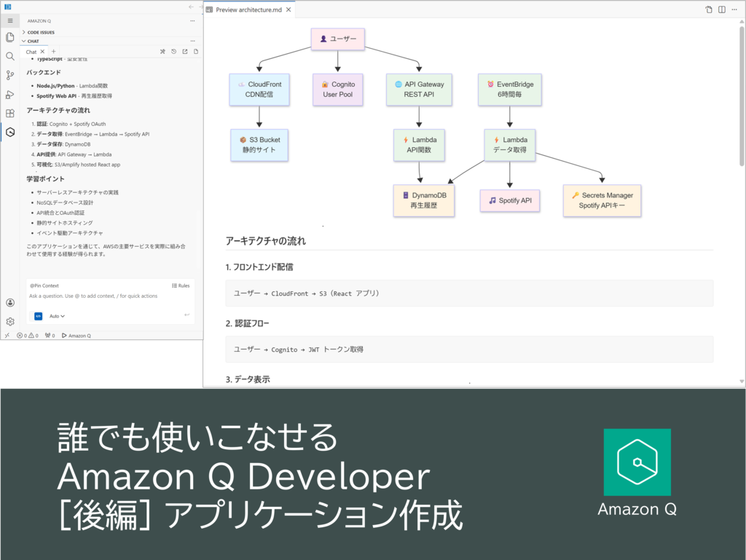746x560 pixels.
Task: Open chat history in Amazon Q chat
Action: click(x=173, y=52)
